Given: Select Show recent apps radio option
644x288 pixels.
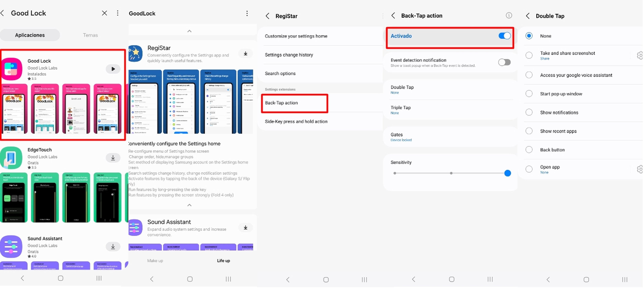Looking at the screenshot, I should [529, 131].
